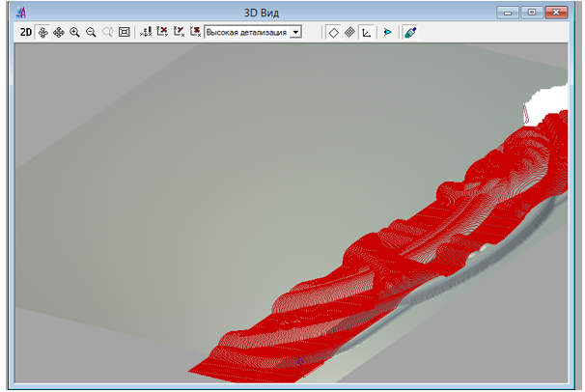The width and height of the screenshot is (585, 392).
Task: Click the zoom in magnifier
Action: [x=74, y=32]
